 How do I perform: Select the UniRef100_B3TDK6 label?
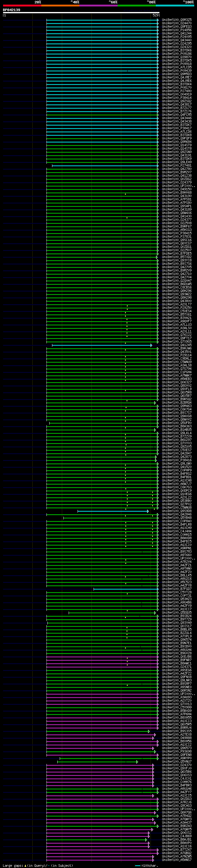point(177,50)
